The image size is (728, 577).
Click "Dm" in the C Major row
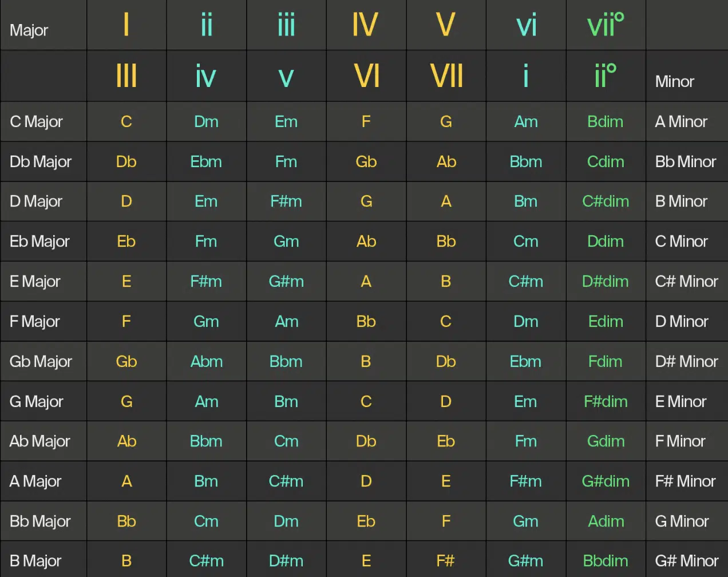[x=206, y=121]
